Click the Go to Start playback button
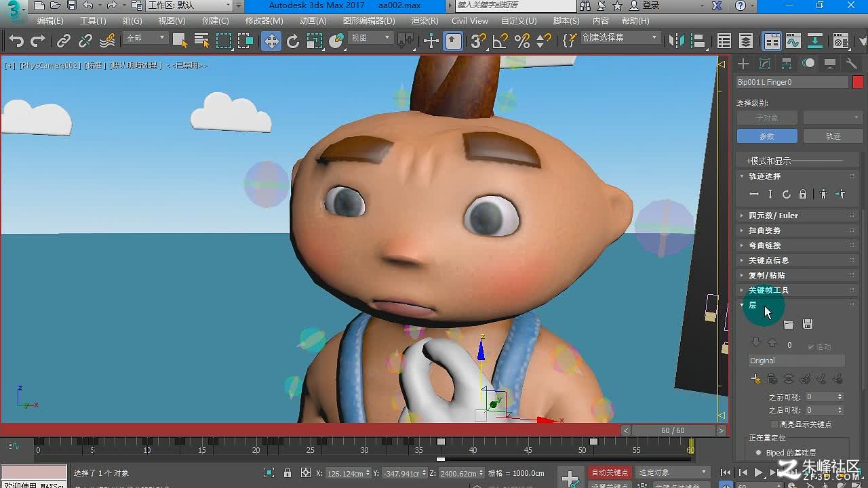The width and height of the screenshot is (868, 488). click(726, 472)
